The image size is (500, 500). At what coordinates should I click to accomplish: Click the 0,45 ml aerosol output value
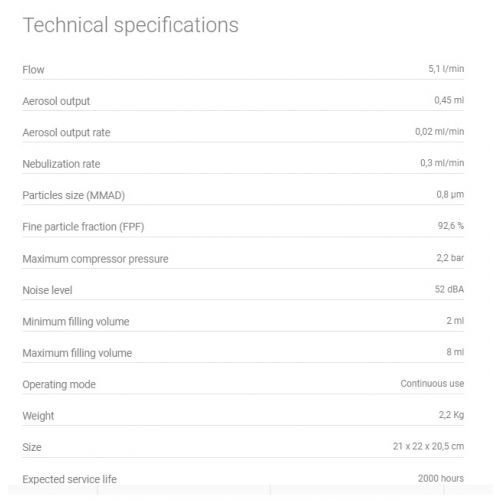[x=449, y=100]
